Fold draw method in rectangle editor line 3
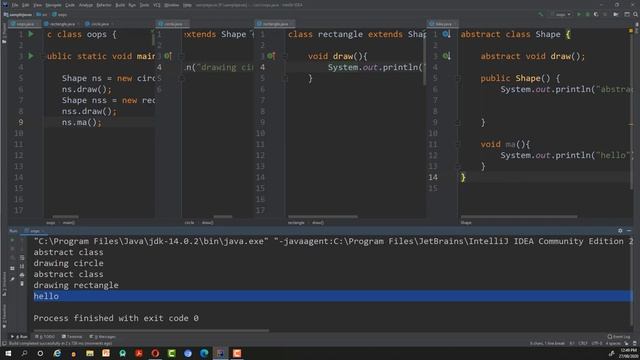 pyautogui.click(x=285, y=56)
